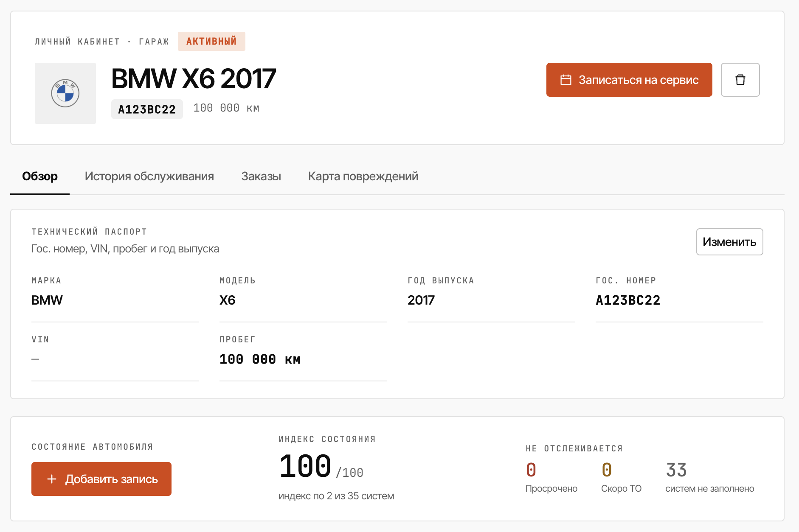The width and height of the screenshot is (799, 532).
Task: Go to Карта повреждений tab
Action: [x=363, y=176]
